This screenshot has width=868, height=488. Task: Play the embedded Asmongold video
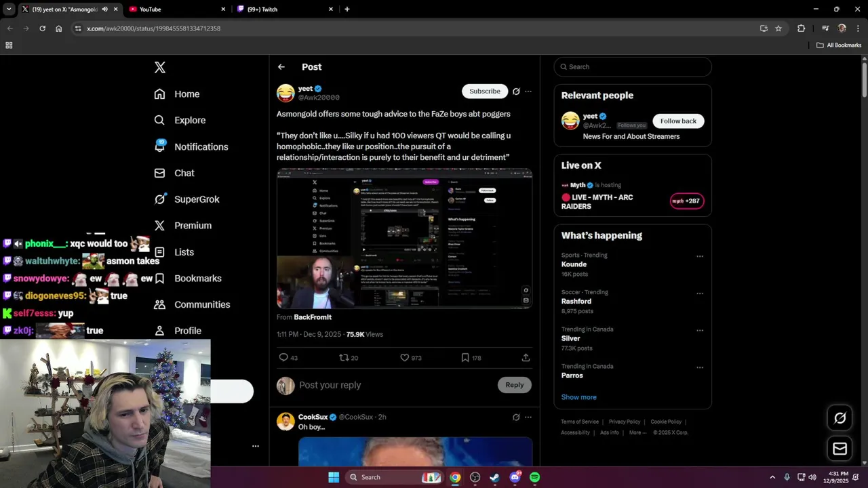404,239
